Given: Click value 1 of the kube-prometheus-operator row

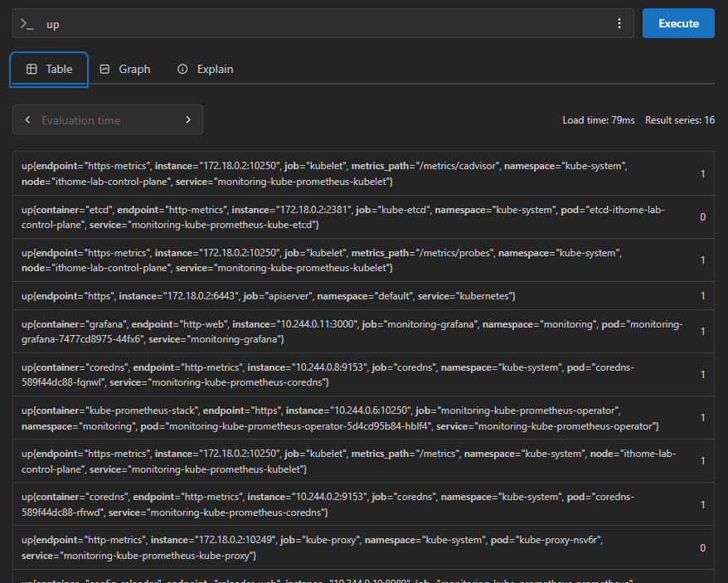Looking at the screenshot, I should (703, 418).
